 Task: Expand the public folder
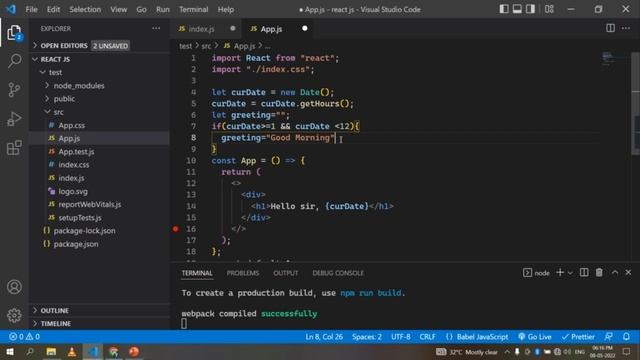[99, 98]
